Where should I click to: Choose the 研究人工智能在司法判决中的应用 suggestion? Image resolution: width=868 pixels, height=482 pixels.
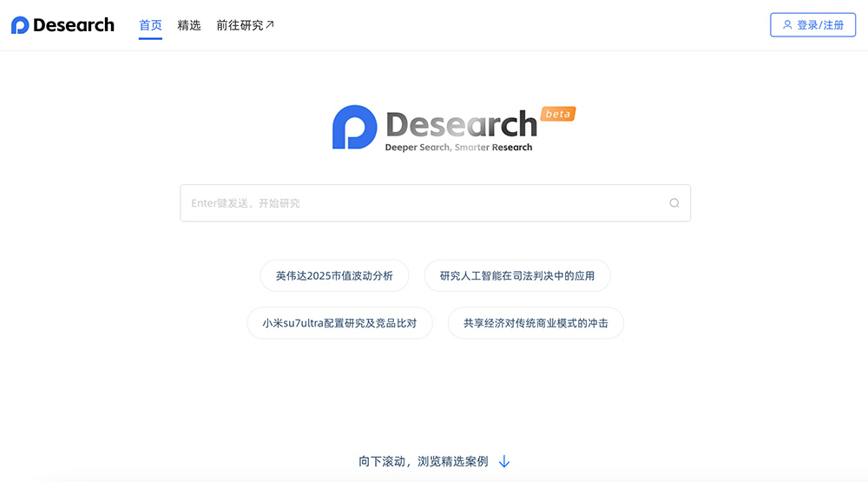click(x=517, y=276)
